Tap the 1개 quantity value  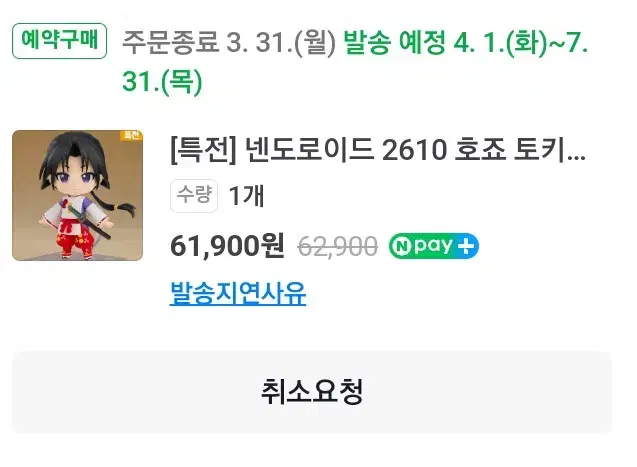tap(247, 196)
